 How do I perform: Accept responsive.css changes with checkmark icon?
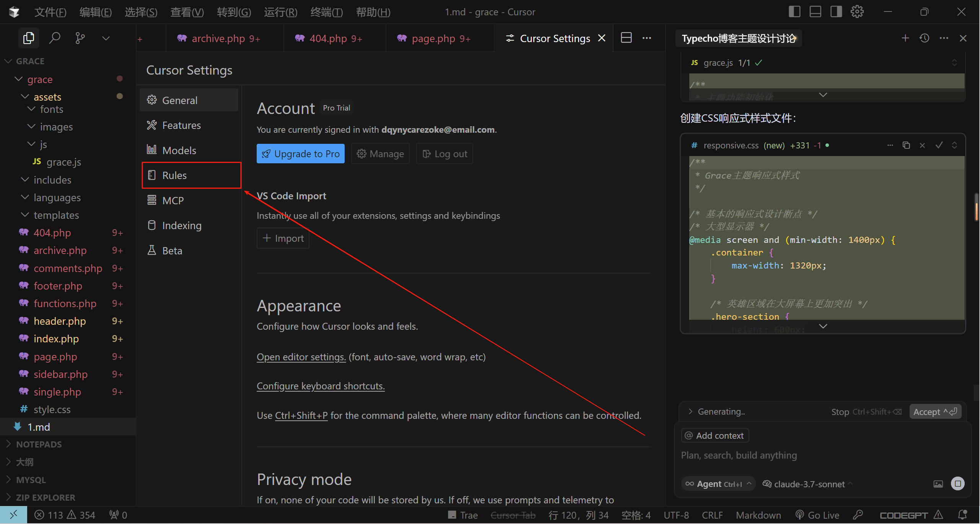click(939, 145)
